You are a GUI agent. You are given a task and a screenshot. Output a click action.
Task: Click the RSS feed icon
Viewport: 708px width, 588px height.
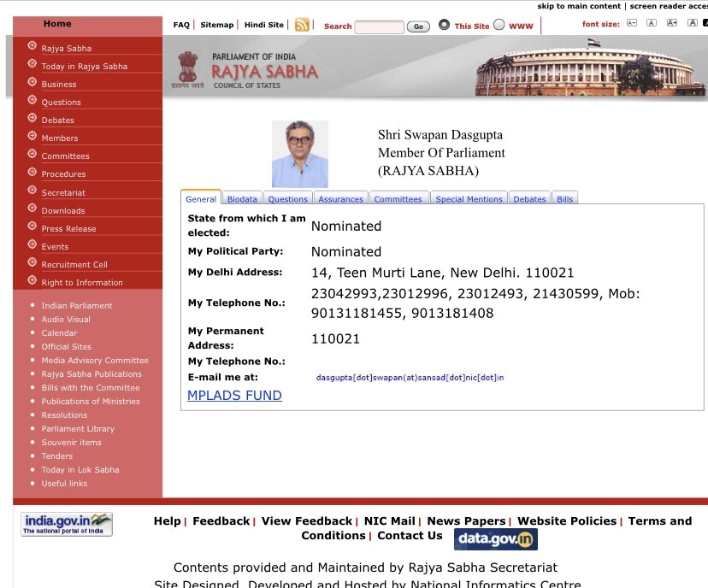(x=302, y=25)
